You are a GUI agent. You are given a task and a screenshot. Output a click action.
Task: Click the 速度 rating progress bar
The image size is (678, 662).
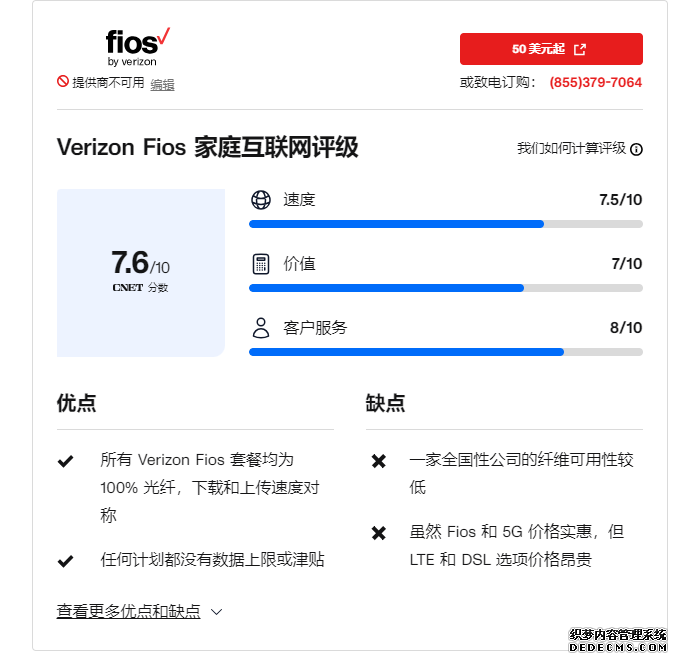point(446,224)
